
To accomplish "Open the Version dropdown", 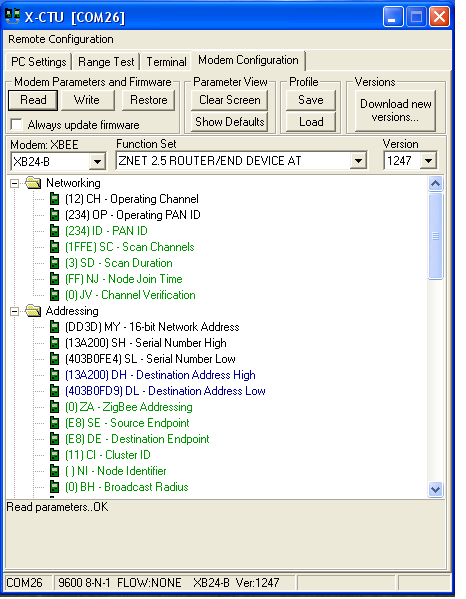I will (x=428, y=161).
